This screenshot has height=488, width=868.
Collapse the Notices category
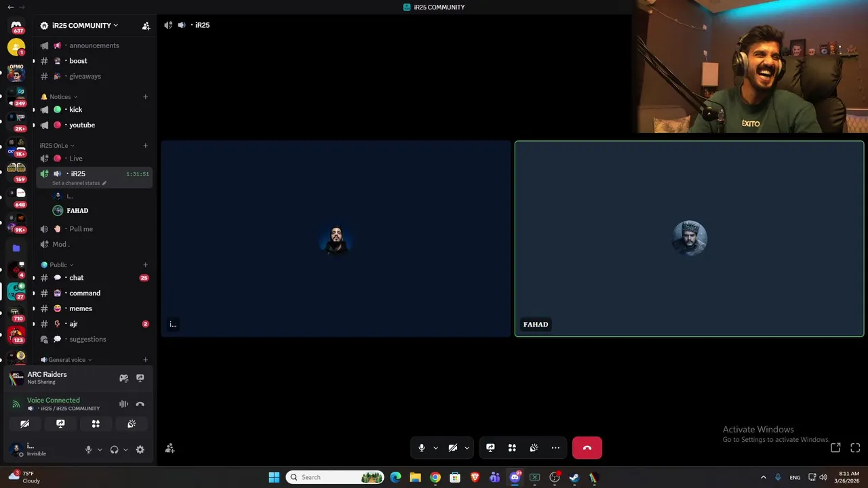coord(59,97)
